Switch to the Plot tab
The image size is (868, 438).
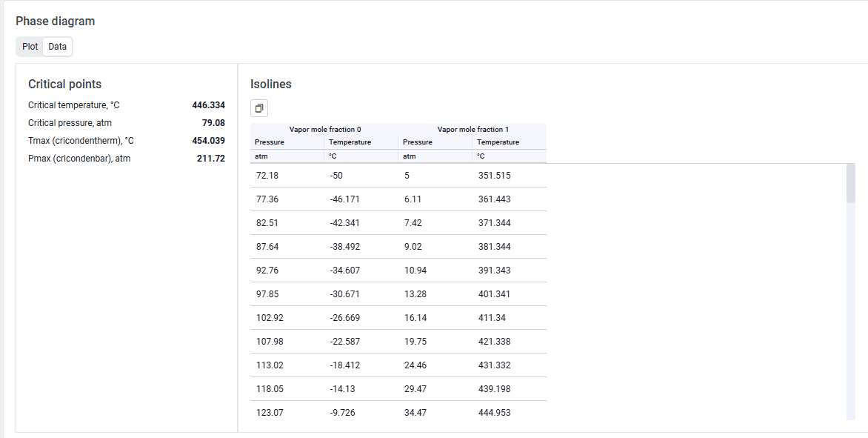tap(30, 47)
